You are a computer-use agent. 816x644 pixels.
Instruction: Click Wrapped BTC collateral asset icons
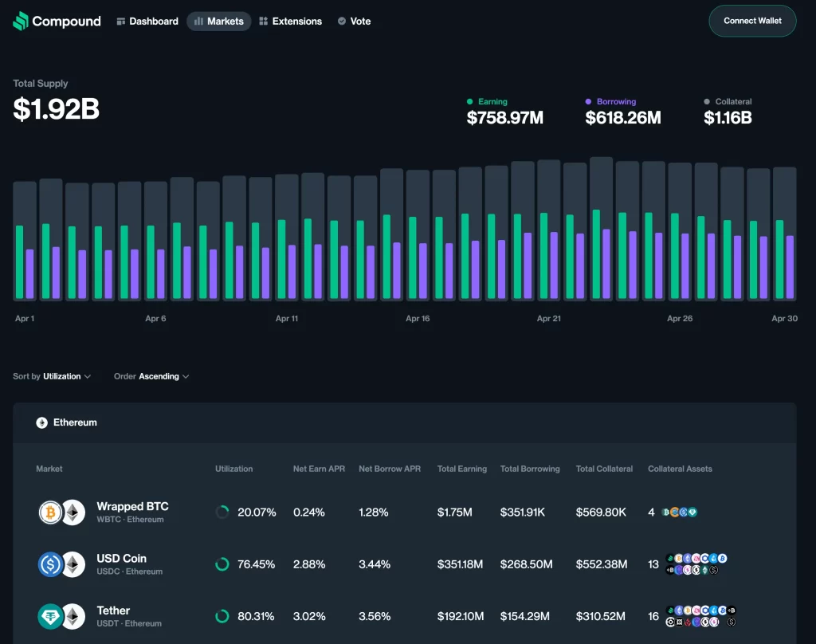coord(679,512)
